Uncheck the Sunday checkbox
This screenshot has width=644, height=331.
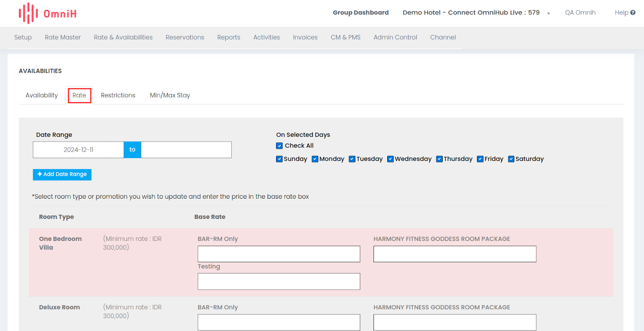pyautogui.click(x=279, y=159)
